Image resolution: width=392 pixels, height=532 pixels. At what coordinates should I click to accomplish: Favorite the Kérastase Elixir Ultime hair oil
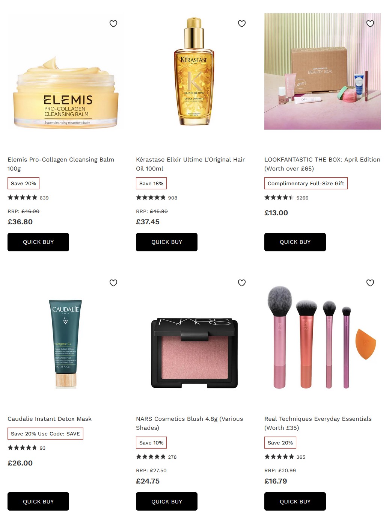(x=242, y=24)
